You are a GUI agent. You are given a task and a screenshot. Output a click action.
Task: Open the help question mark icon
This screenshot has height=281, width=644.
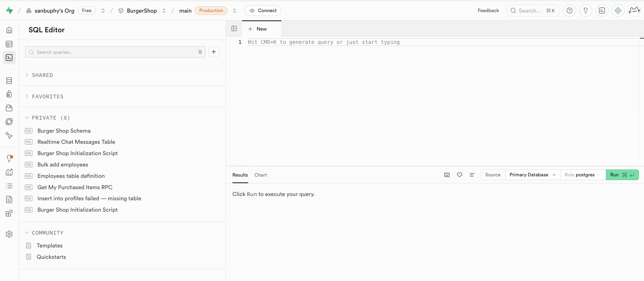(x=569, y=11)
